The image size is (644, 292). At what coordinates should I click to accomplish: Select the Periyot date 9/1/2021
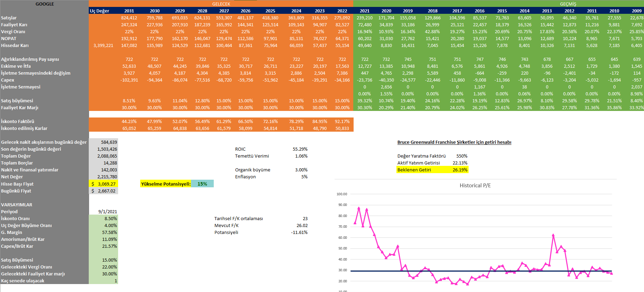(107, 211)
